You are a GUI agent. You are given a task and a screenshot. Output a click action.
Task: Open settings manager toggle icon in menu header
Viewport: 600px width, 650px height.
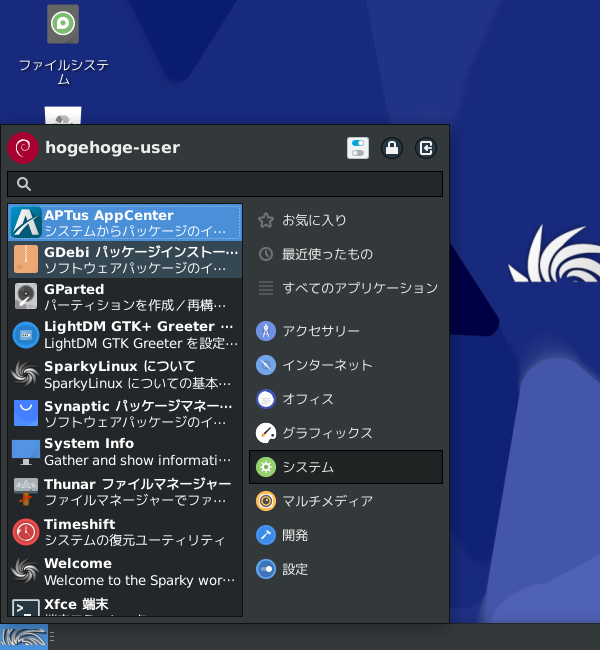358,148
